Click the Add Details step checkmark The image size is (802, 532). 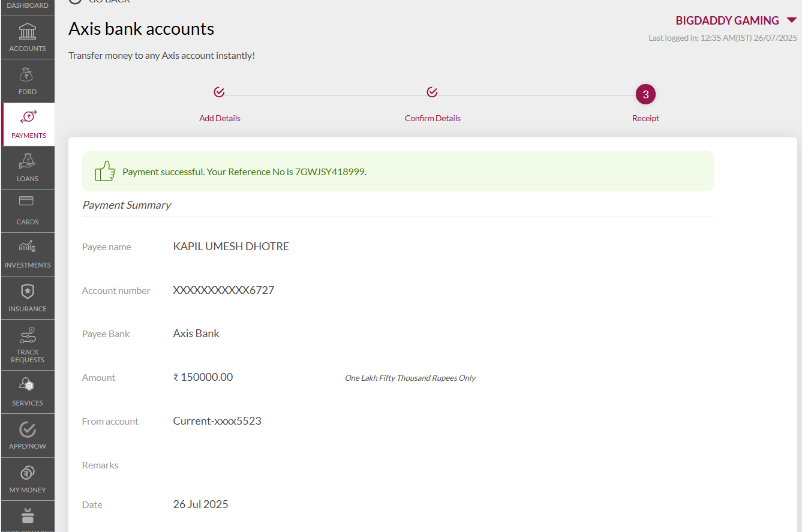219,92
